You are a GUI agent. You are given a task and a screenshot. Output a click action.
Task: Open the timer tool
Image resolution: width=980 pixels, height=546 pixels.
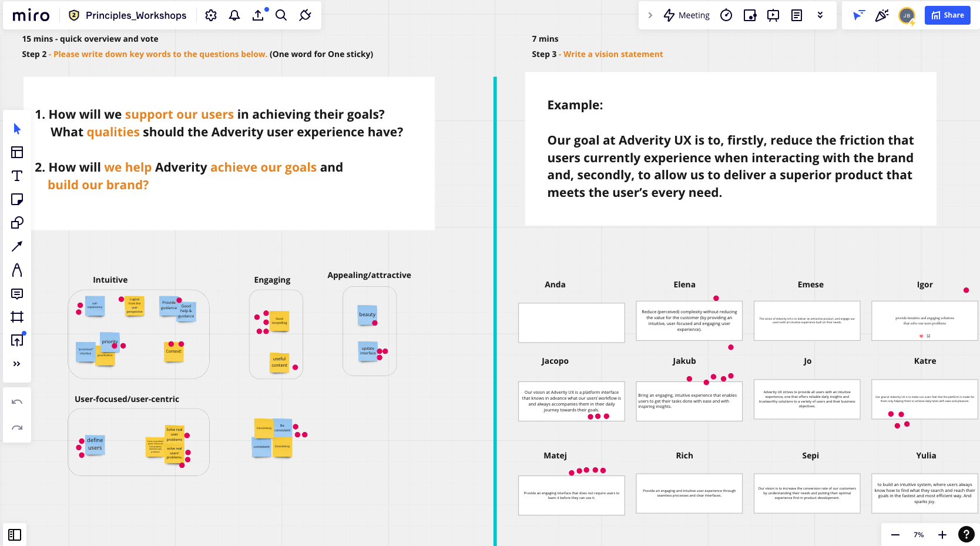tap(726, 15)
